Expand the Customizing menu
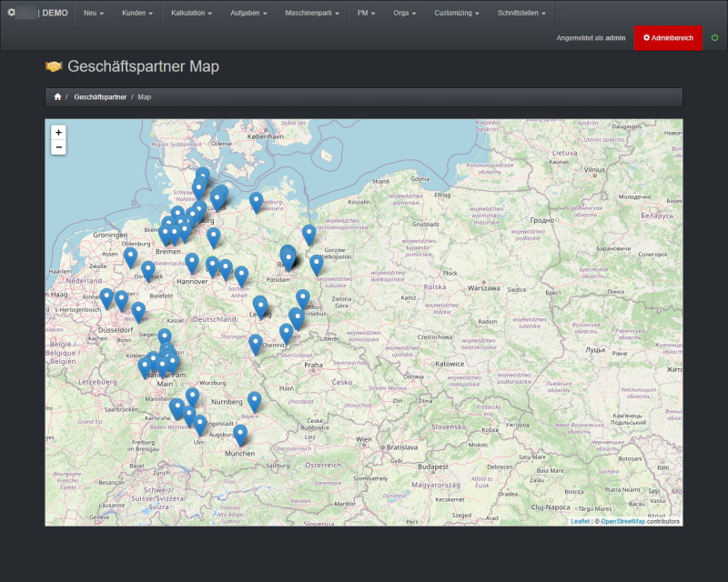This screenshot has height=582, width=728. 457,13
